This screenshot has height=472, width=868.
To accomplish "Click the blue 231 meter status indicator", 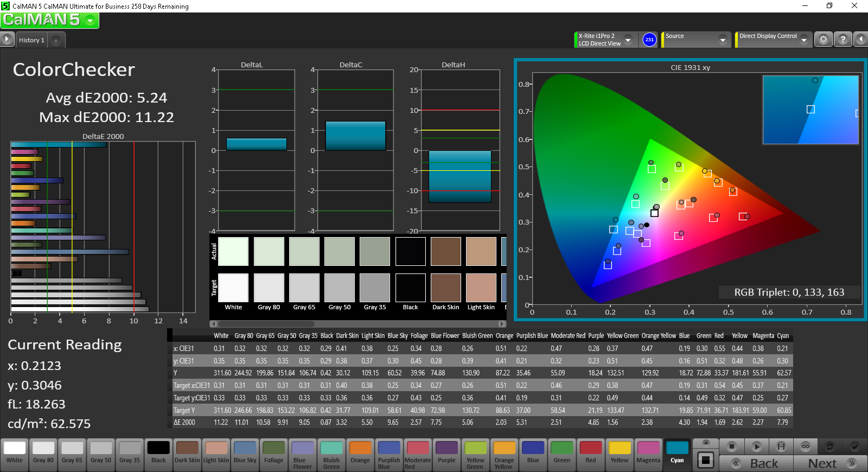I will (649, 40).
